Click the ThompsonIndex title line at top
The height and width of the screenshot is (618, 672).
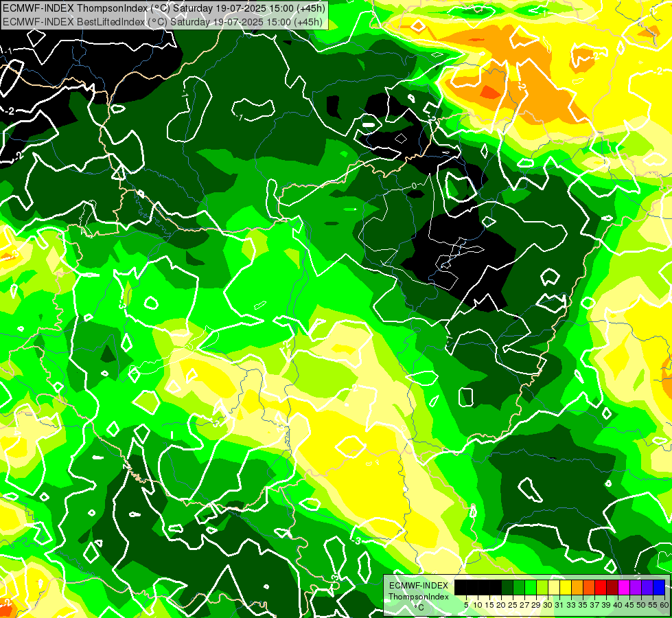(x=164, y=8)
